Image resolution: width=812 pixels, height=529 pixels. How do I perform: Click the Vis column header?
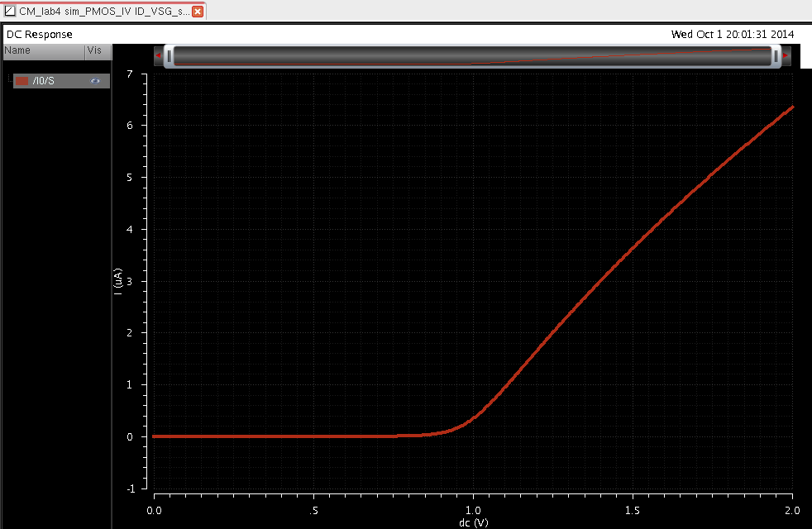98,50
